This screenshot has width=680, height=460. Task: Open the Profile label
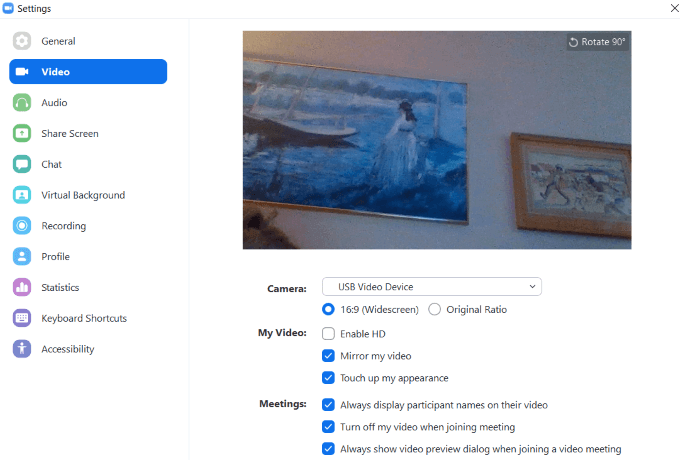[x=56, y=257]
